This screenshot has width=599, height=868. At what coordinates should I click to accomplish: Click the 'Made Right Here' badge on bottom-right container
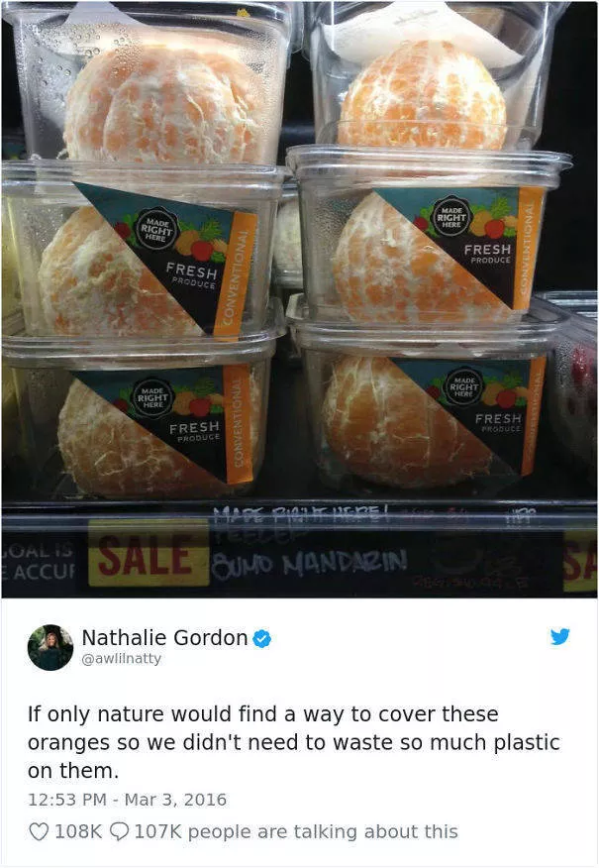pyautogui.click(x=463, y=386)
